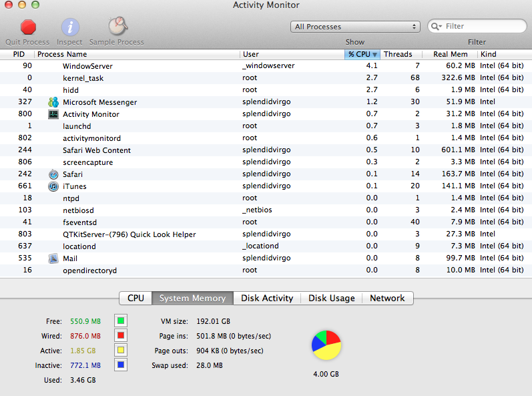Click the Page ins 501.8 MB value
Viewport: 532px width, 396px height.
click(234, 336)
